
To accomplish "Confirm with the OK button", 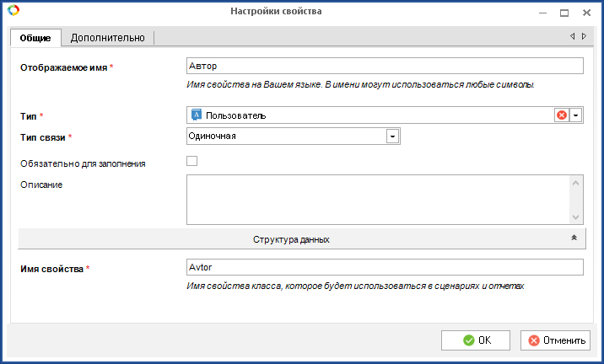I will click(x=476, y=340).
